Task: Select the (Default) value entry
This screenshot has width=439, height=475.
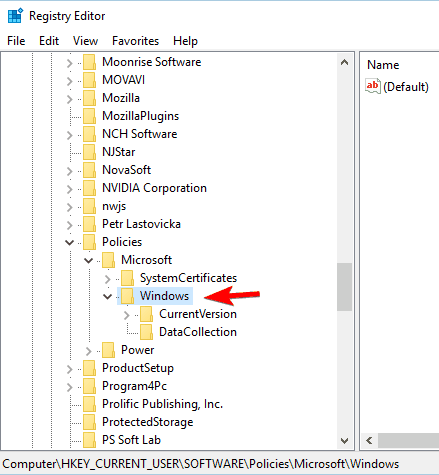Action: point(406,87)
